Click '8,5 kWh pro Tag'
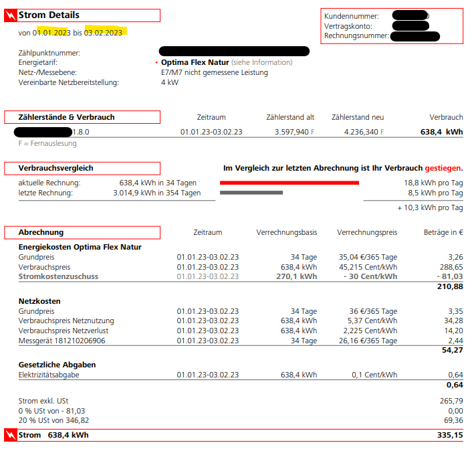Viewport: 476px width, 451px height. pyautogui.click(x=435, y=193)
